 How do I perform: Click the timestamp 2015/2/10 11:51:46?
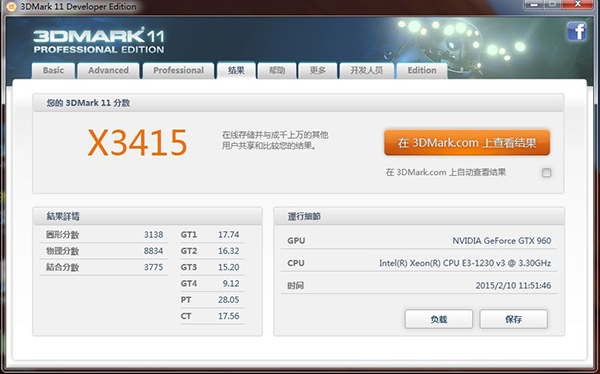(x=513, y=286)
